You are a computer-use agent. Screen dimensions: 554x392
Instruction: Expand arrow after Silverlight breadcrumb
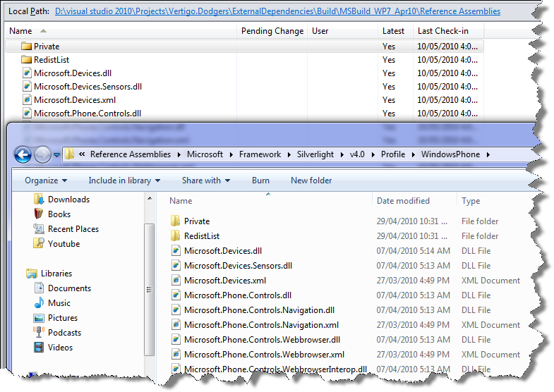(x=342, y=154)
